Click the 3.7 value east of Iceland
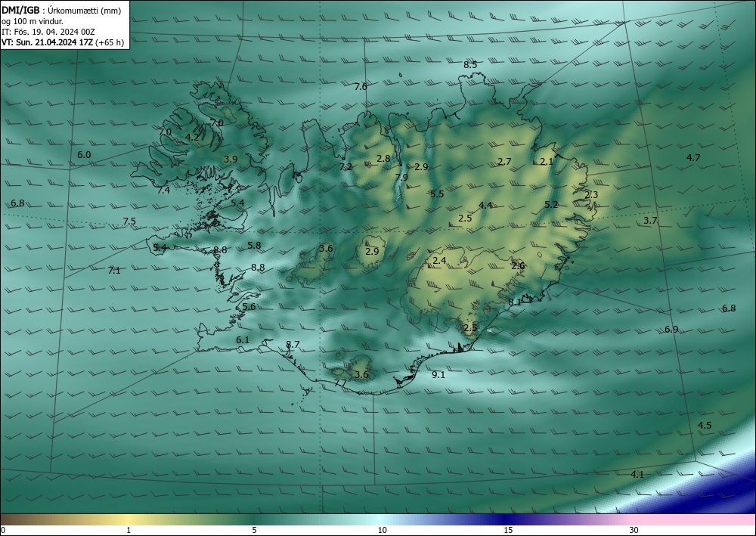Image resolution: width=756 pixels, height=536 pixels. pos(650,220)
